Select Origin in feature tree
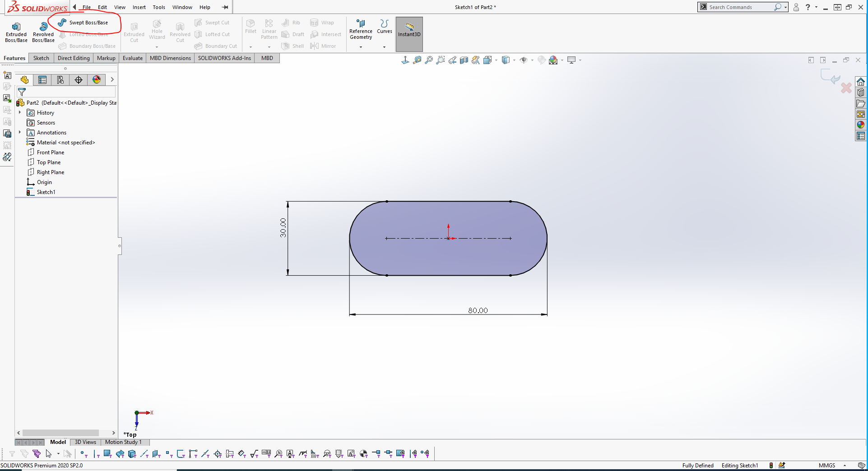This screenshot has width=868, height=471. point(39,182)
